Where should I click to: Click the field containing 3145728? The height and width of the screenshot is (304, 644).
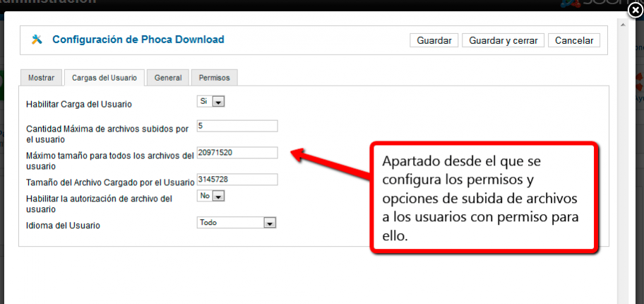237,180
